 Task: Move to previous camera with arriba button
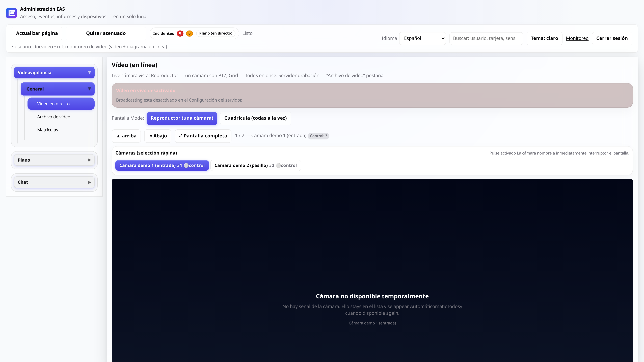point(126,136)
